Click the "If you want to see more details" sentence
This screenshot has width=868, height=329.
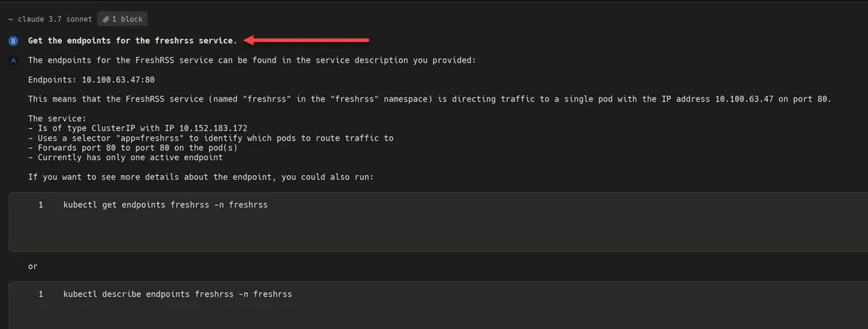point(206,177)
